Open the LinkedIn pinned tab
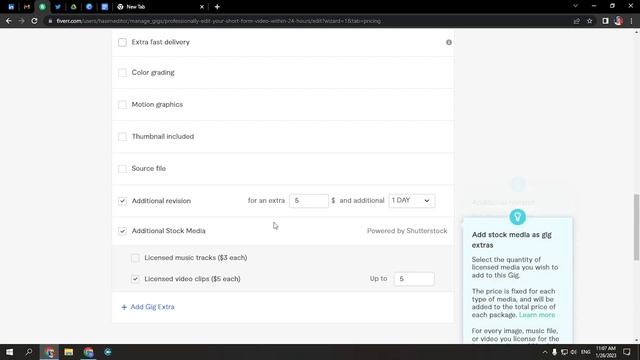This screenshot has height=360, width=640. click(11, 7)
